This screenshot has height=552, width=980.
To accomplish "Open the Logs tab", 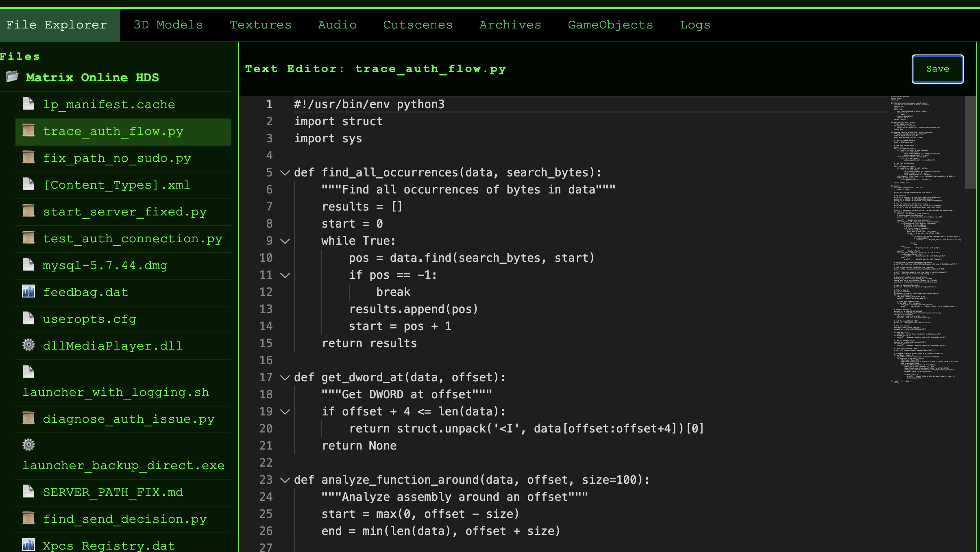I will 695,25.
